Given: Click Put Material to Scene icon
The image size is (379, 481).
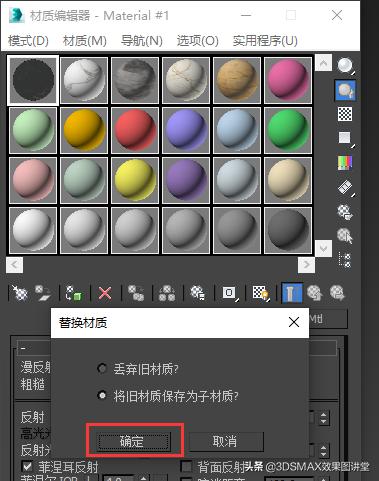Looking at the screenshot, I should tap(43, 293).
